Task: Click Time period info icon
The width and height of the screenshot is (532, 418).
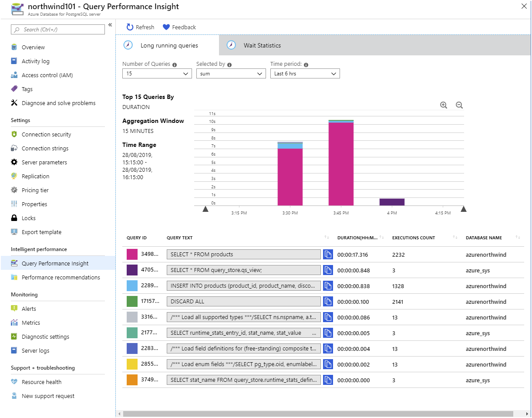Action: 306,65
